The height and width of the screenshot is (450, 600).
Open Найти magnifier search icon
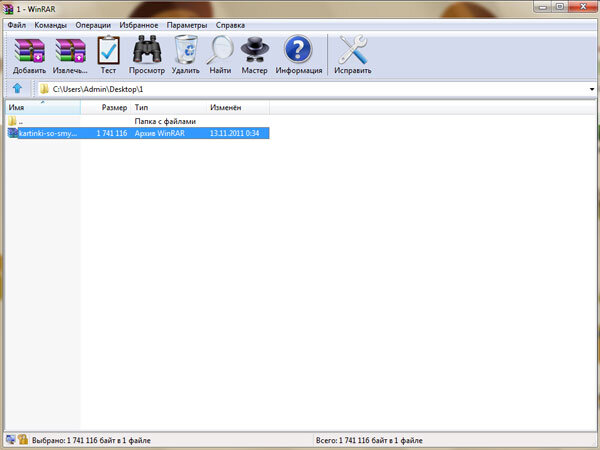[x=220, y=50]
